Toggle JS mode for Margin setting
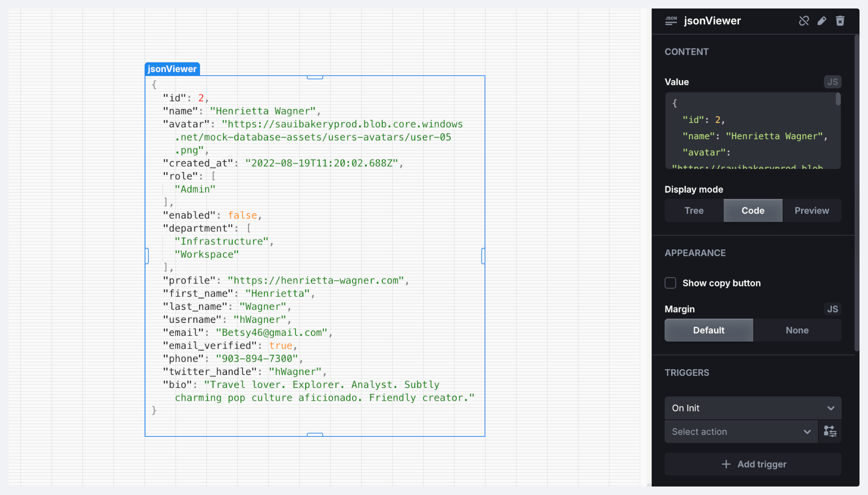Viewport: 868px width, 495px height. tap(832, 309)
